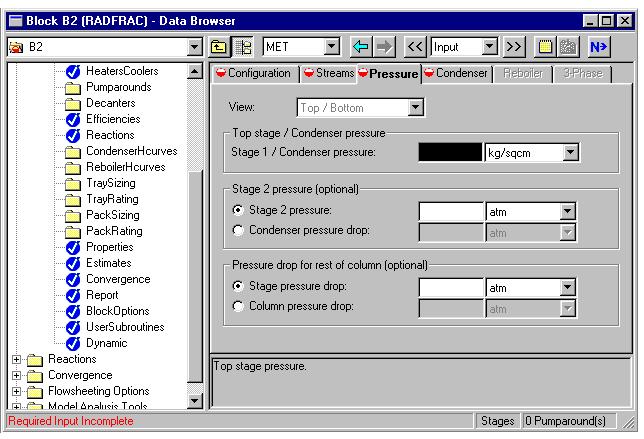Open the yellow comments notepad icon
This screenshot has width=644, height=439.
coord(545,47)
